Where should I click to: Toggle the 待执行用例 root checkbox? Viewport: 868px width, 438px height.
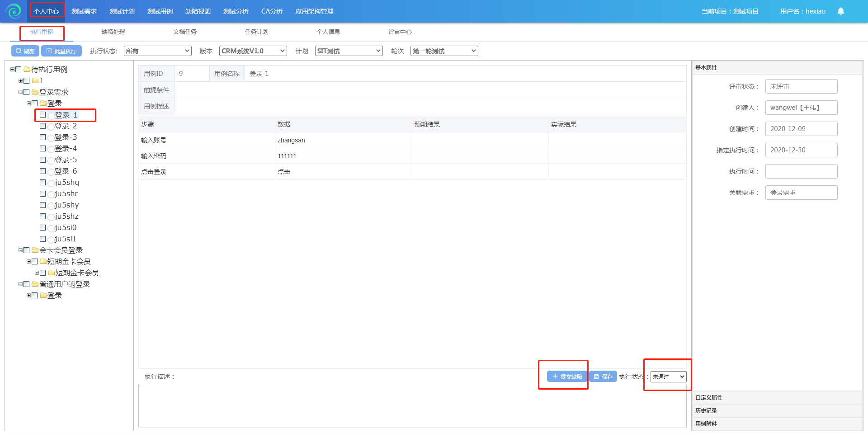pos(19,70)
